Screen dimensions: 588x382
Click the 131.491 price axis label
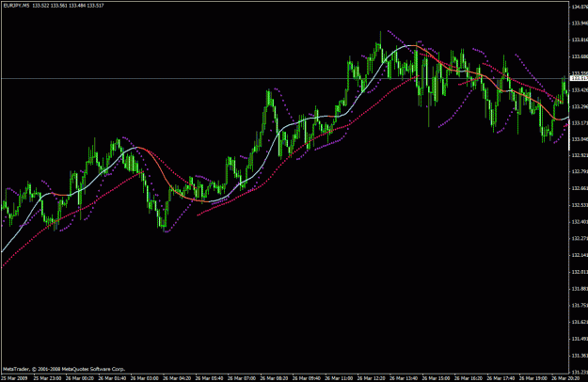580,339
